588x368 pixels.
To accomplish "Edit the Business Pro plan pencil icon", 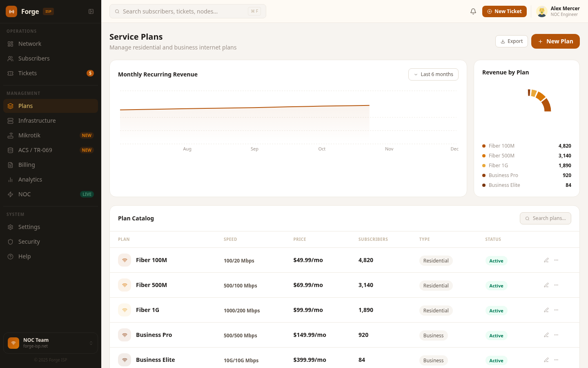I will pos(546,335).
